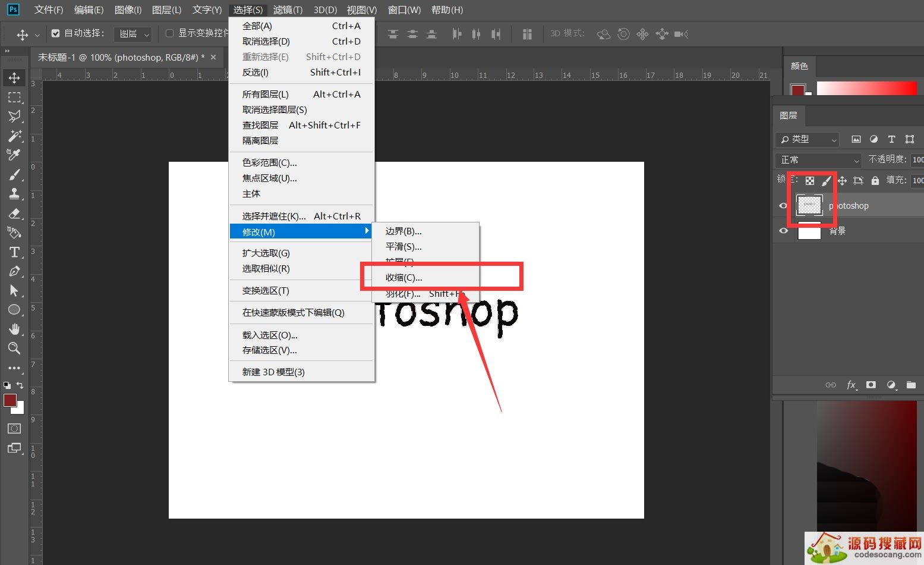Viewport: 924px width, 565px height.
Task: Select the Move tool in toolbox
Action: point(14,78)
